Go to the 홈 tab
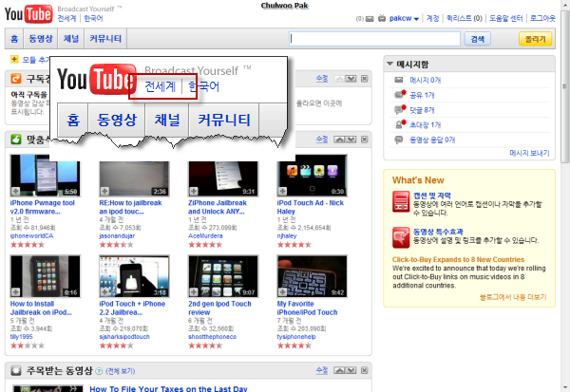This screenshot has width=570, height=392. tap(14, 39)
